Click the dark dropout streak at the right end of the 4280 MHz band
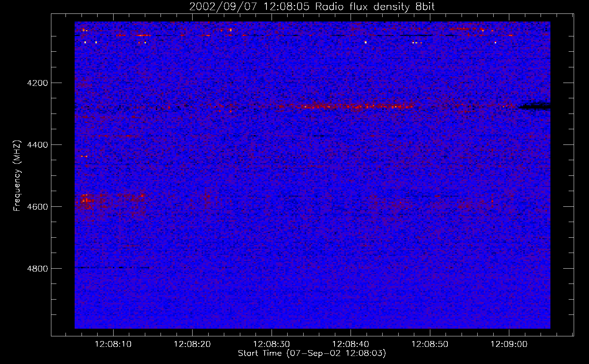The image size is (589, 364). point(534,107)
